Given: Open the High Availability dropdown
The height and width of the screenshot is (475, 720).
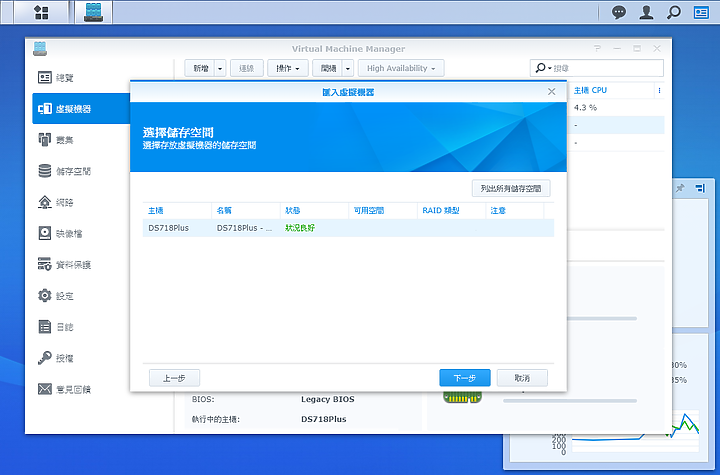Looking at the screenshot, I should (x=401, y=68).
